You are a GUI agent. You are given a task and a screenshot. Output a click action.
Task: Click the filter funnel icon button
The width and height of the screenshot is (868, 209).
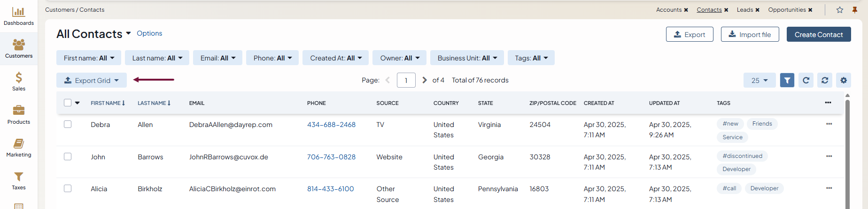(787, 80)
